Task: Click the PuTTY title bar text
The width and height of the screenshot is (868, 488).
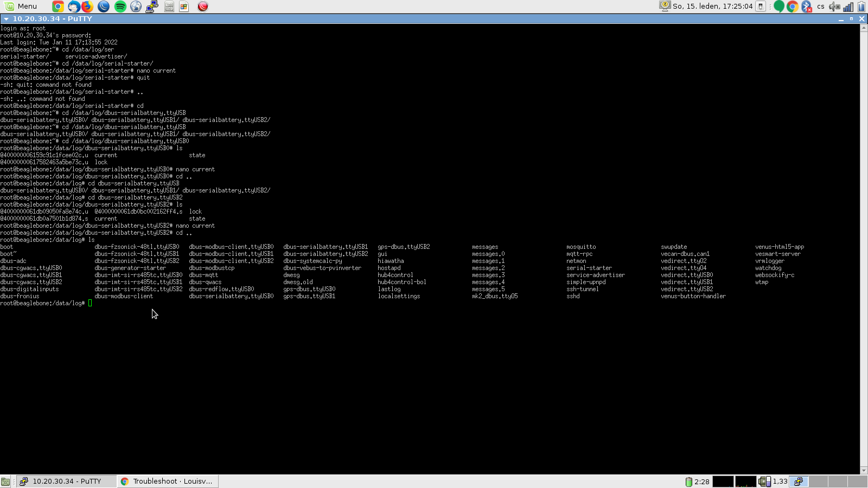Action: point(53,18)
